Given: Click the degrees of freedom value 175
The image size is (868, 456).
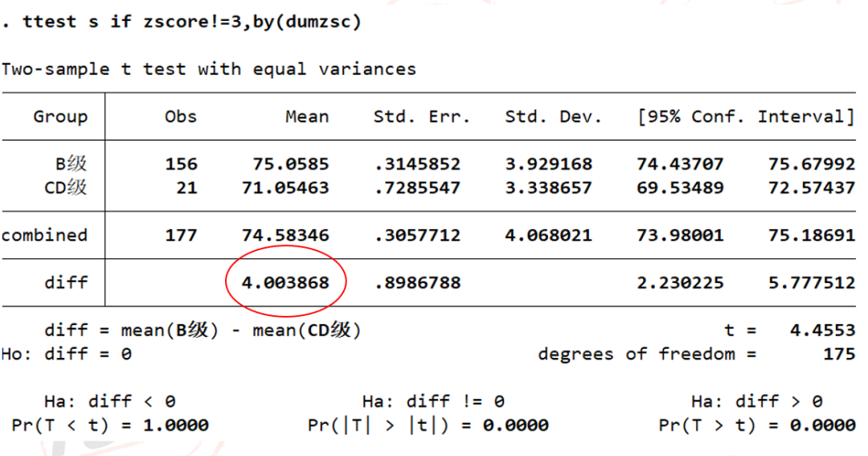Looking at the screenshot, I should 838,354.
